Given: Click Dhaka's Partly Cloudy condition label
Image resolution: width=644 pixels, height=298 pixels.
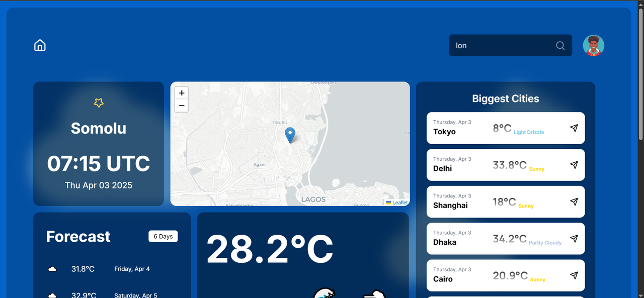Looking at the screenshot, I should coord(545,243).
